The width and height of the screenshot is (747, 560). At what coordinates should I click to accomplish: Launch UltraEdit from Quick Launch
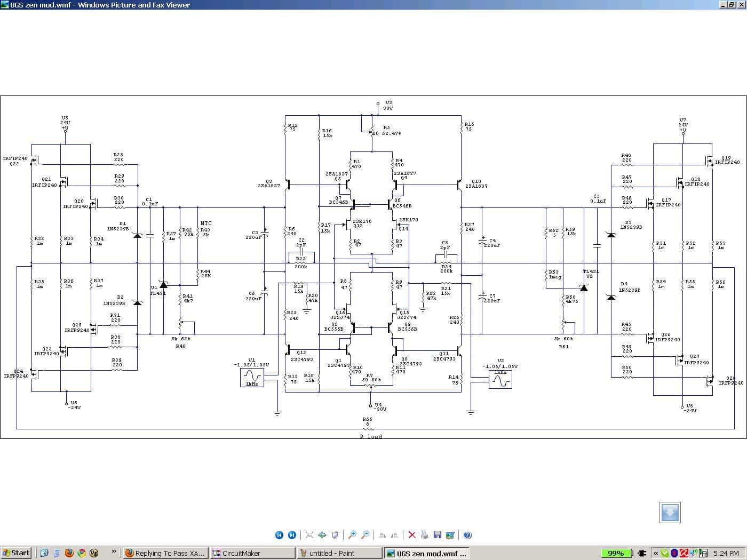coord(94,553)
